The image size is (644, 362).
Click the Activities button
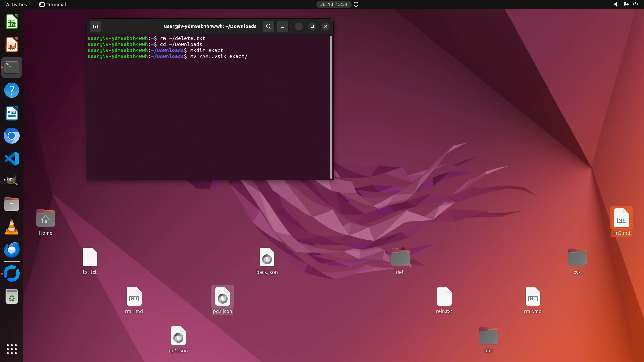16,4
